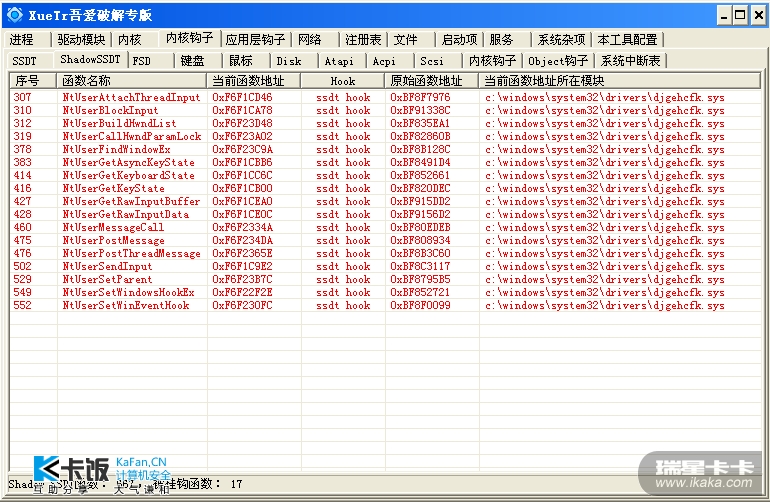Open the 内核 tab
Image resolution: width=770 pixels, height=502 pixels.
130,39
